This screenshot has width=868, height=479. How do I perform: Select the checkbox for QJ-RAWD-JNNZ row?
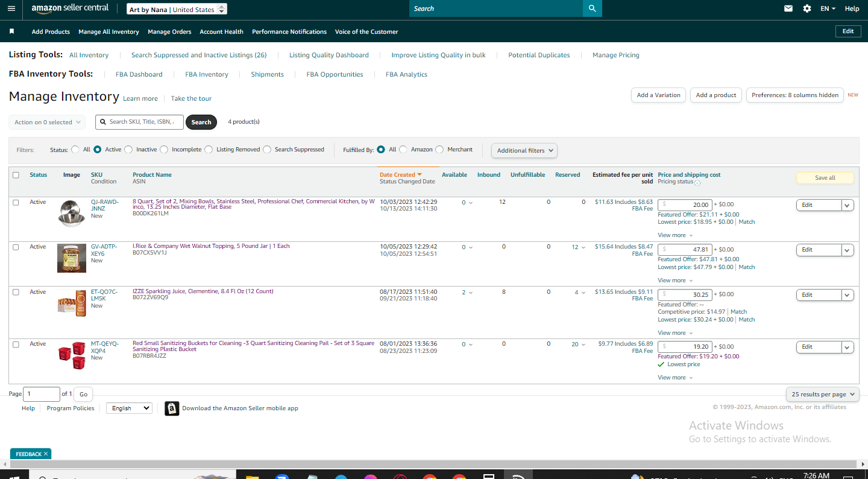click(x=16, y=203)
